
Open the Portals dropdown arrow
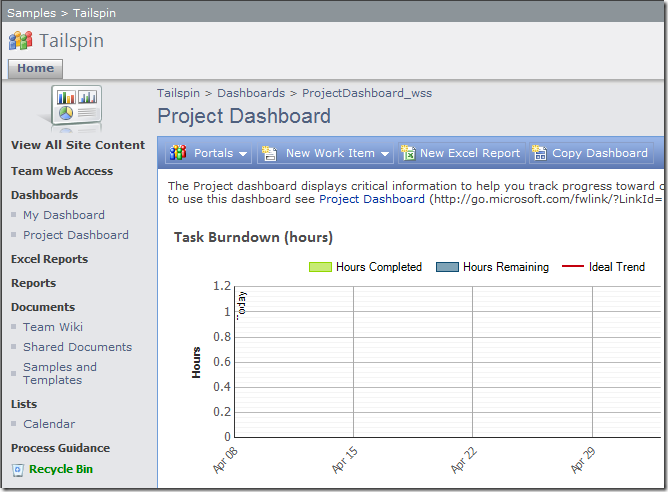pyautogui.click(x=243, y=154)
